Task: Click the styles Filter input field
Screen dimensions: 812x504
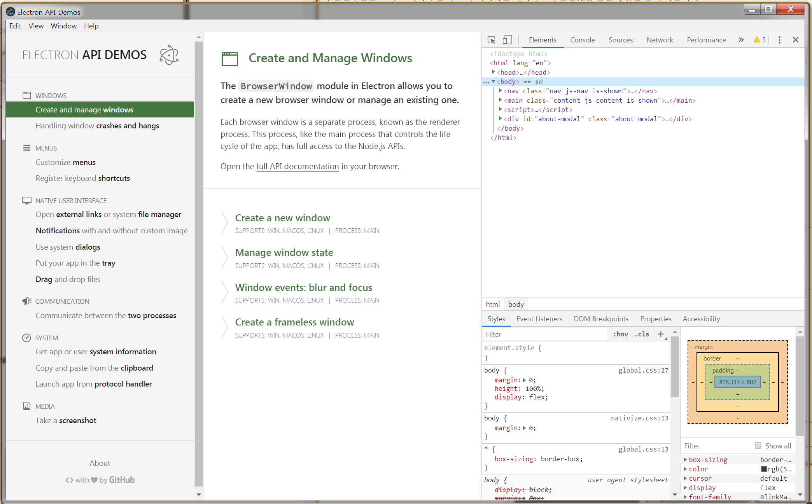Action: coord(544,334)
